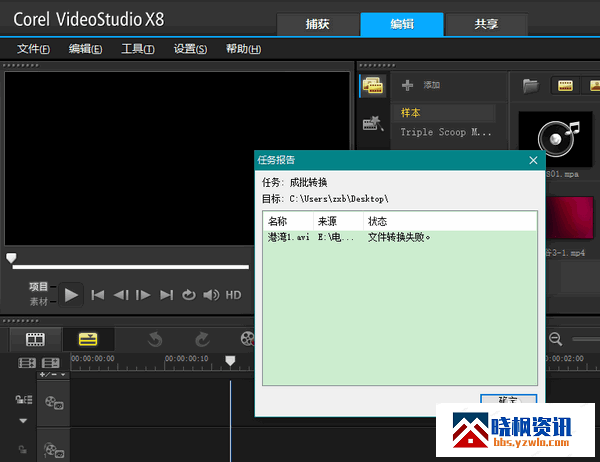Viewport: 600px width, 462px height.
Task: Toggle the system volume speaker button
Action: coord(211,295)
